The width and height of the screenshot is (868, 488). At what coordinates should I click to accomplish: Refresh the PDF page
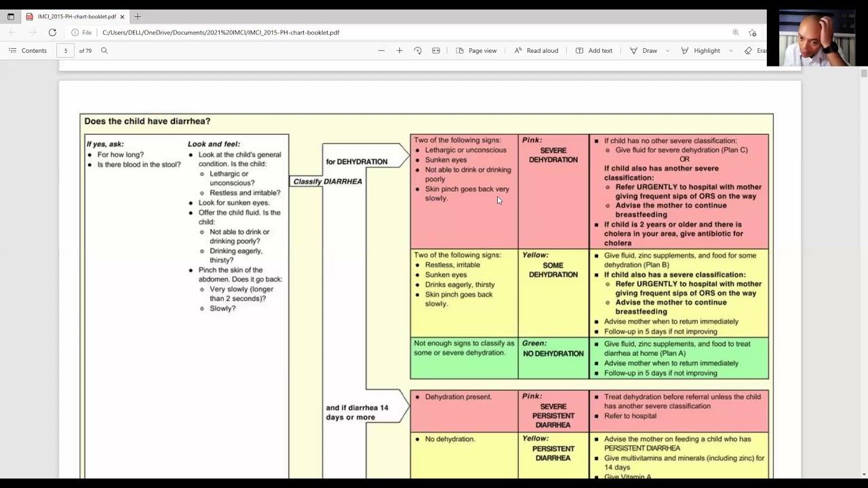(52, 33)
